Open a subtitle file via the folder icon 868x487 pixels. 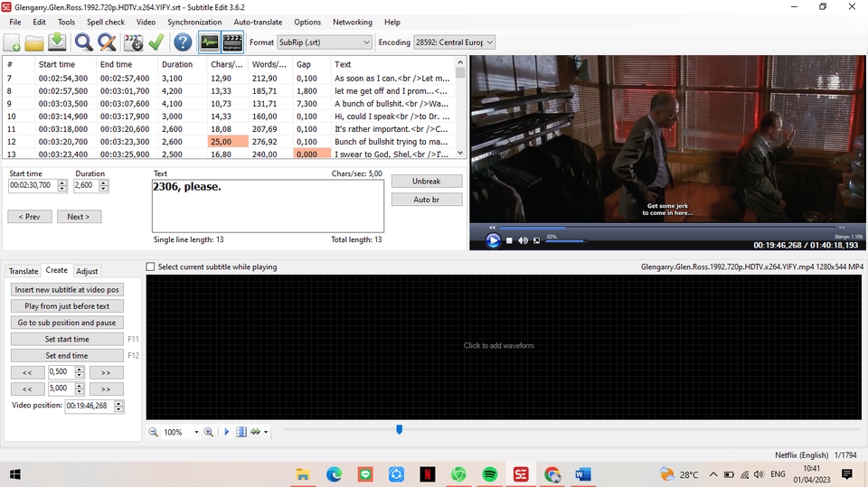pos(34,42)
